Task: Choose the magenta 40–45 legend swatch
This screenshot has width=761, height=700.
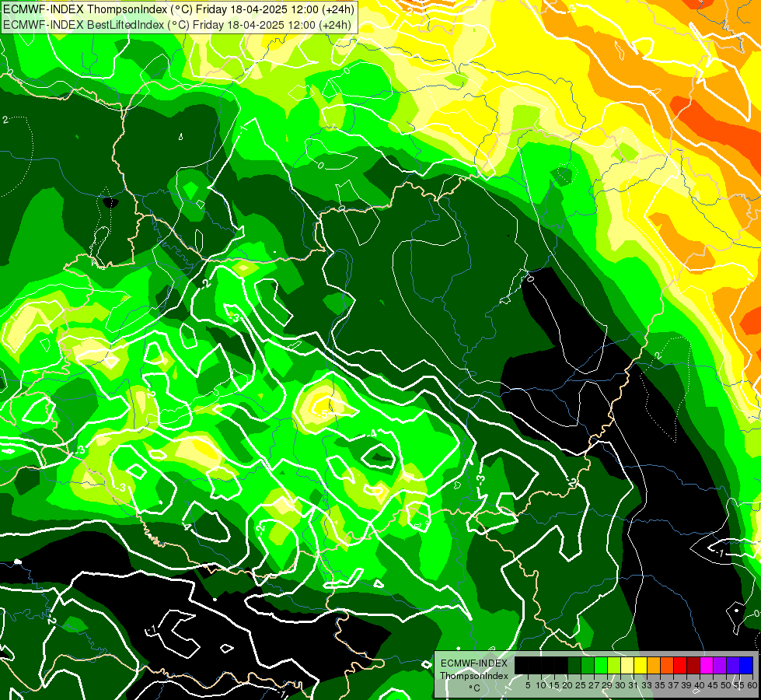Action: click(707, 665)
